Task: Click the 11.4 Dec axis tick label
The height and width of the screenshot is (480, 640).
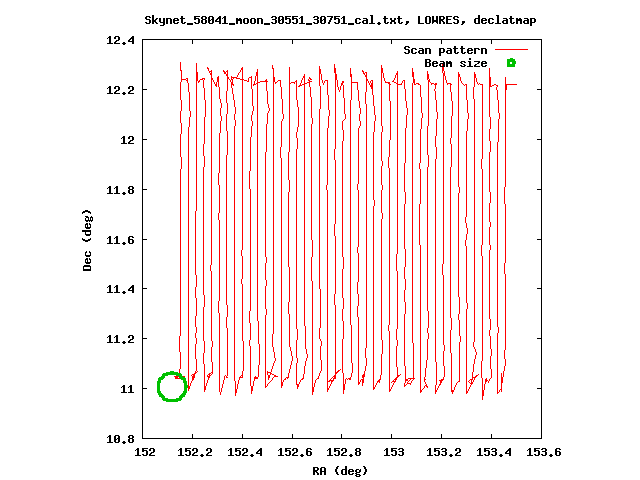Action: click(120, 289)
